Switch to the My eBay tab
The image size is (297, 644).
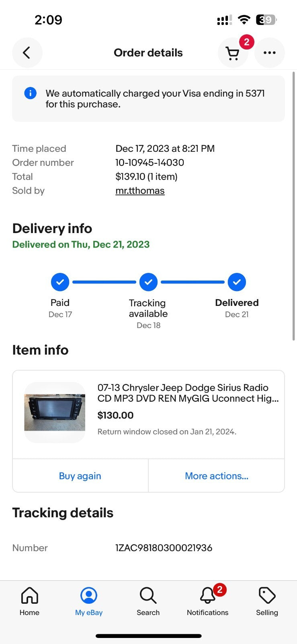89,601
